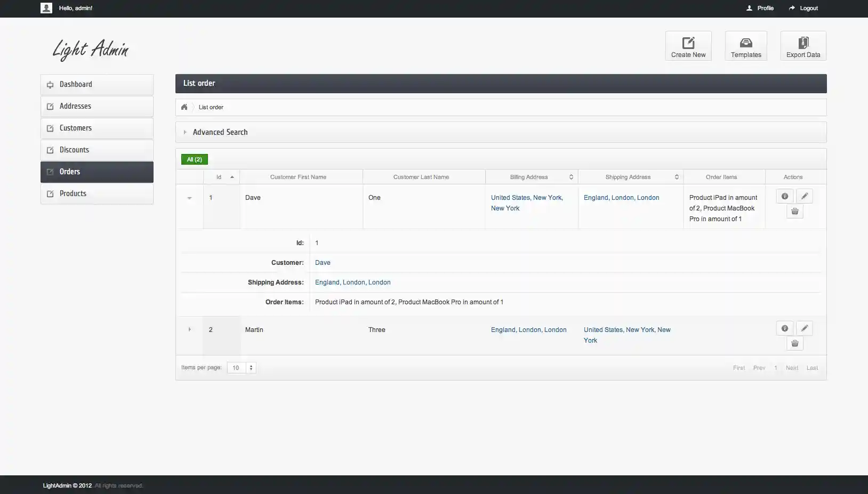The width and height of the screenshot is (868, 494).
Task: Click the home breadcrumb icon
Action: point(184,107)
